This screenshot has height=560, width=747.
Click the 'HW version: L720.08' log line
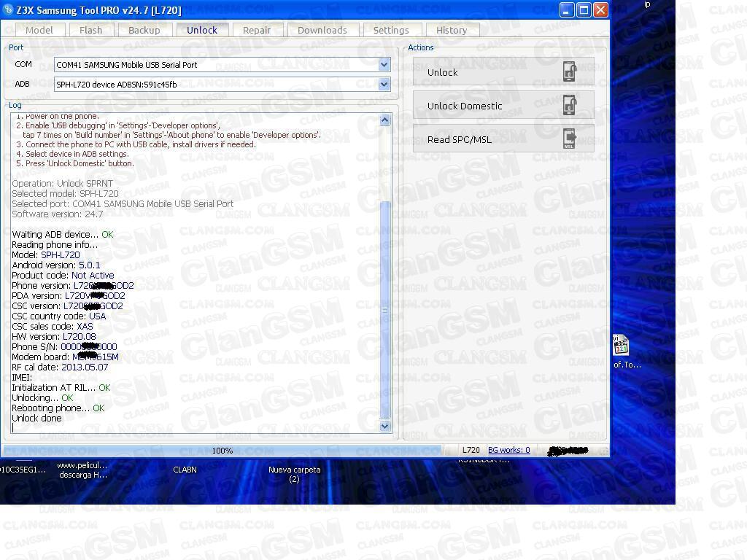click(x=54, y=337)
